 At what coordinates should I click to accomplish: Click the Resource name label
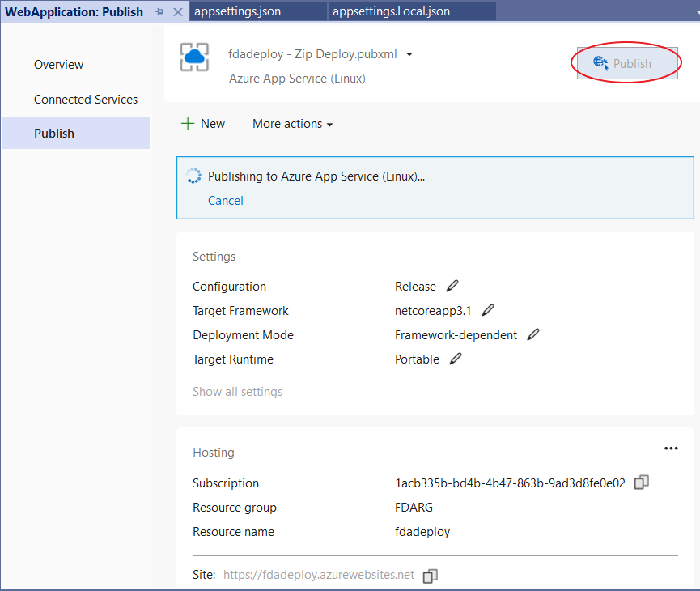click(x=234, y=532)
